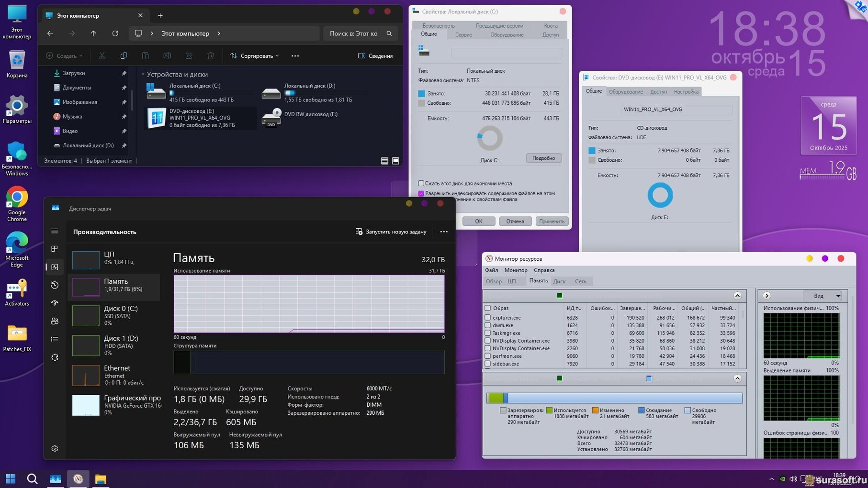Uncheck allow indexing of file contents
Viewport: 868px width, 488px height.
pyautogui.click(x=421, y=194)
